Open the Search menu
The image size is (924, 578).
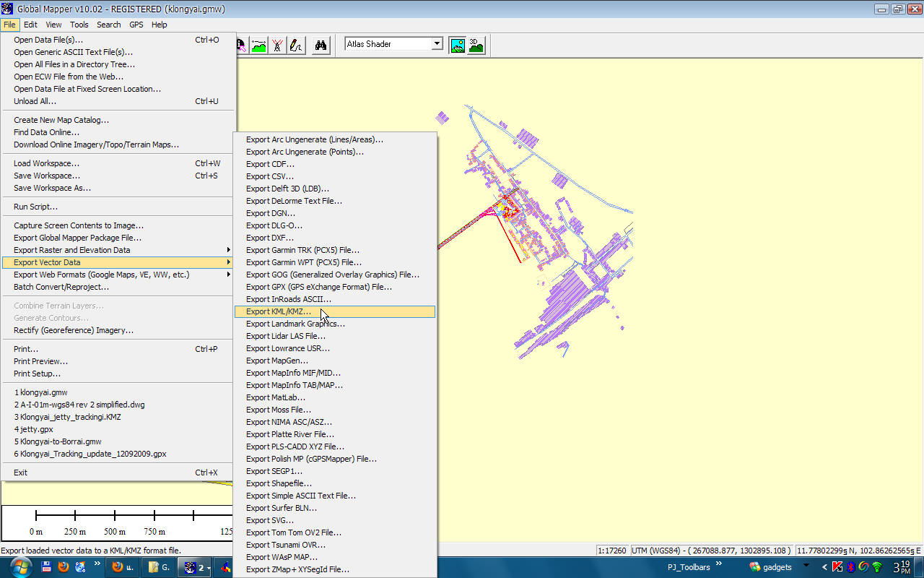click(x=109, y=25)
